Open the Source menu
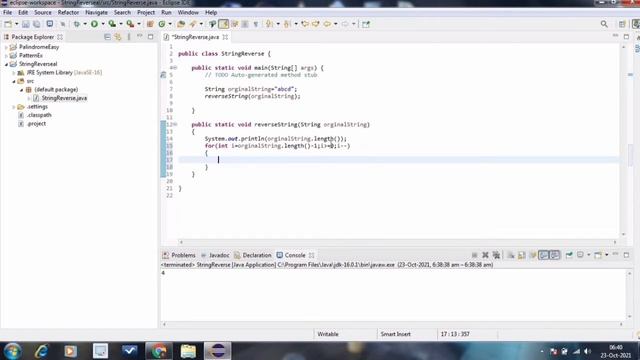 (42, 13)
